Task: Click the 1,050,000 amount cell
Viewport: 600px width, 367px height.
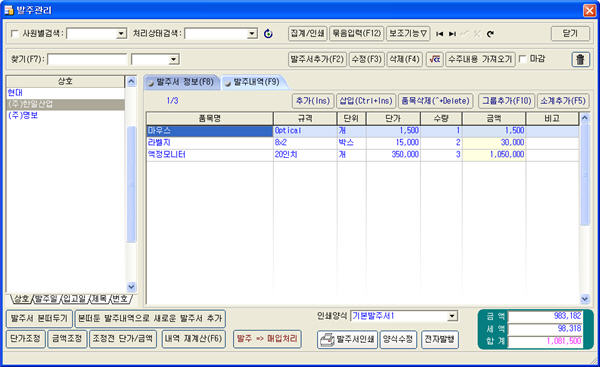Action: [494, 155]
